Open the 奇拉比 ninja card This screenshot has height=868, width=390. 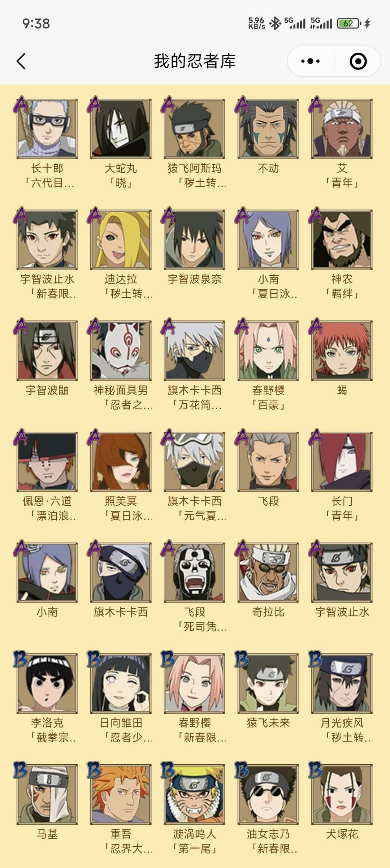(x=268, y=572)
